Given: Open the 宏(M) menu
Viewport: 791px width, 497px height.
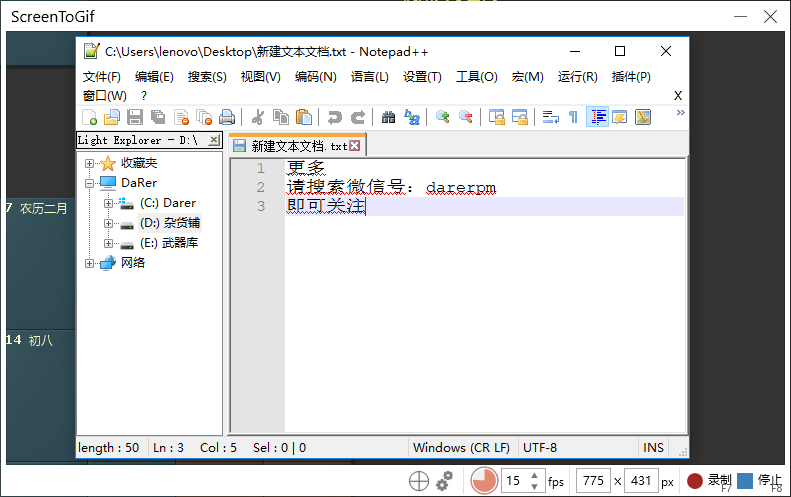Looking at the screenshot, I should coord(528,77).
